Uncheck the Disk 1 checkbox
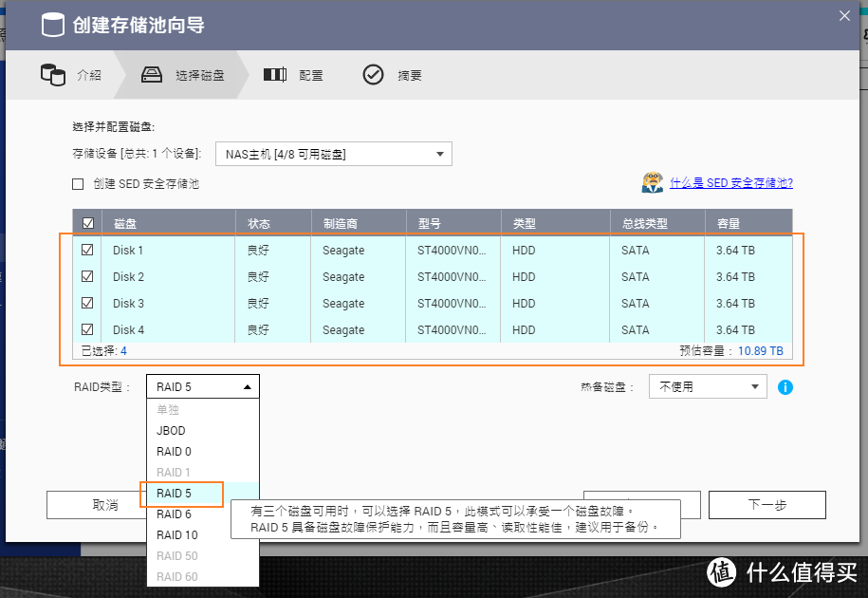868x598 pixels. click(x=87, y=250)
